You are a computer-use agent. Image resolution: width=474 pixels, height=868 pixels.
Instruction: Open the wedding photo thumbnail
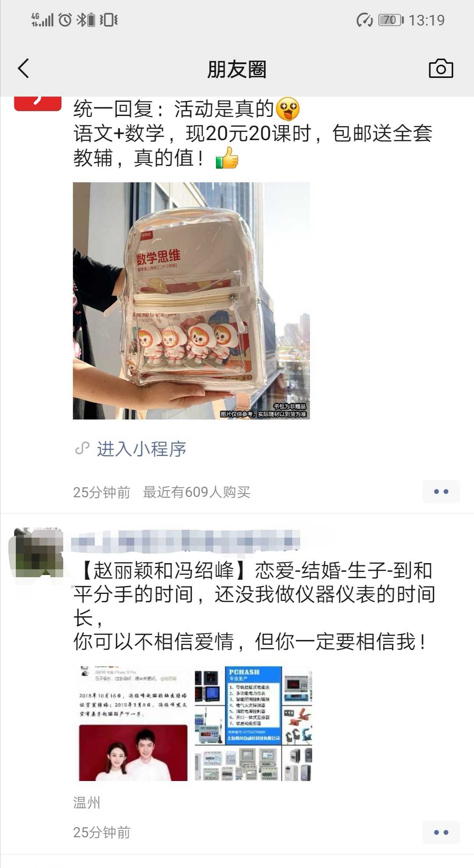click(x=133, y=724)
